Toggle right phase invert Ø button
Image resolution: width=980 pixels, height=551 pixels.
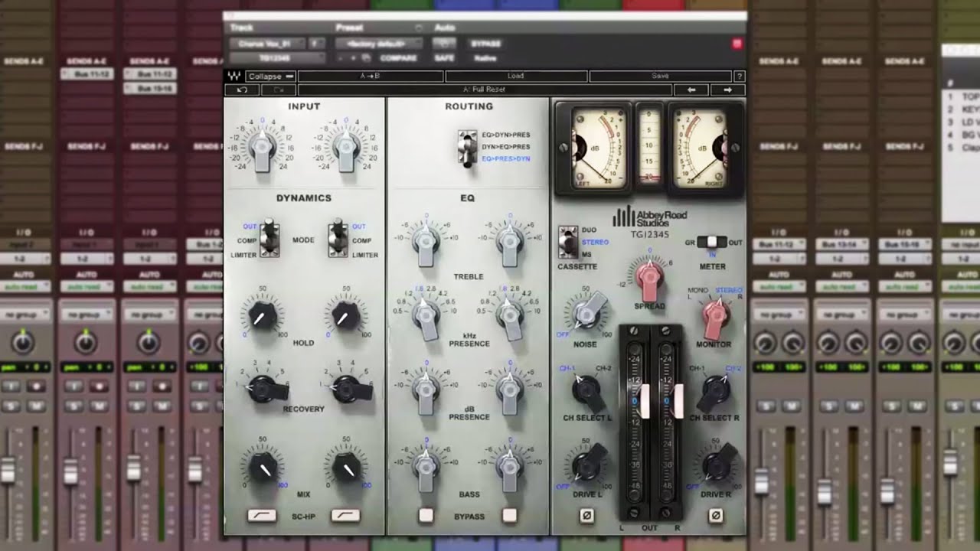tap(716, 516)
